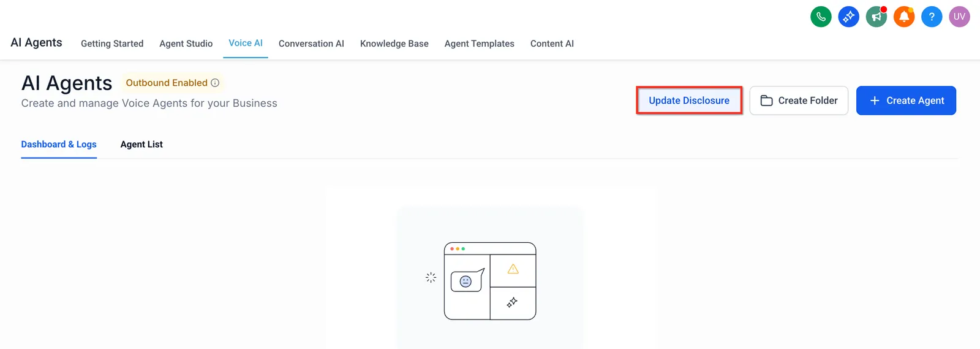Open the Getting Started menu item
This screenshot has height=349, width=980.
click(112, 44)
